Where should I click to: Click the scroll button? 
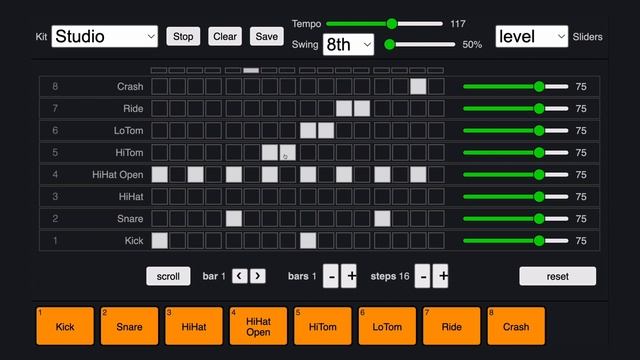coord(168,276)
